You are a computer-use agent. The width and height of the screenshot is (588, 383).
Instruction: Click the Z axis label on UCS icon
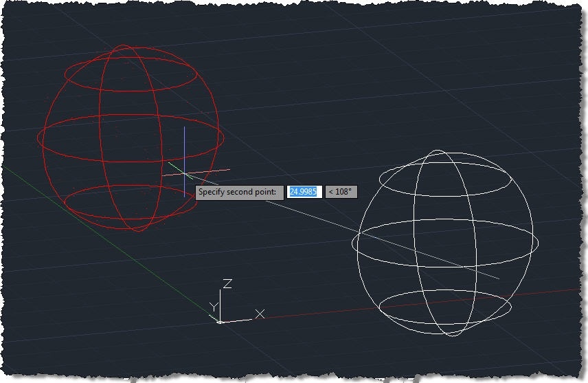(x=227, y=284)
